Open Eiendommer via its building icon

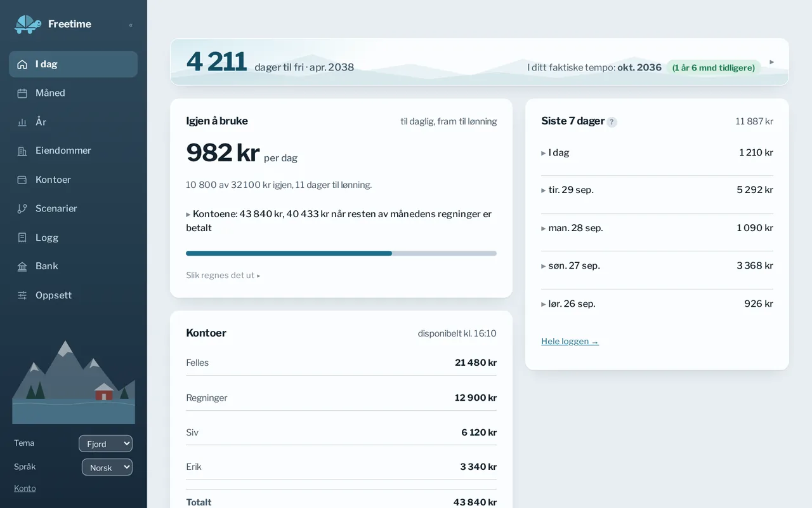click(x=22, y=151)
